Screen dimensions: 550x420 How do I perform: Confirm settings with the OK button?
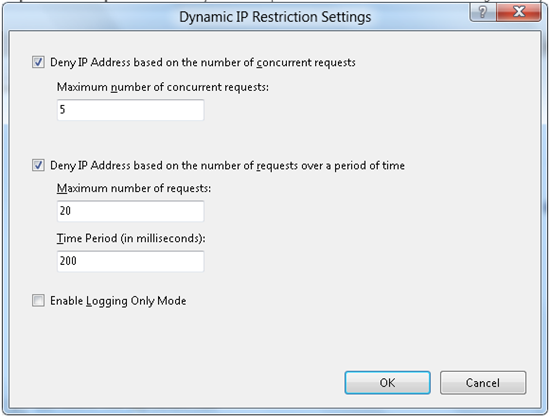(x=387, y=382)
